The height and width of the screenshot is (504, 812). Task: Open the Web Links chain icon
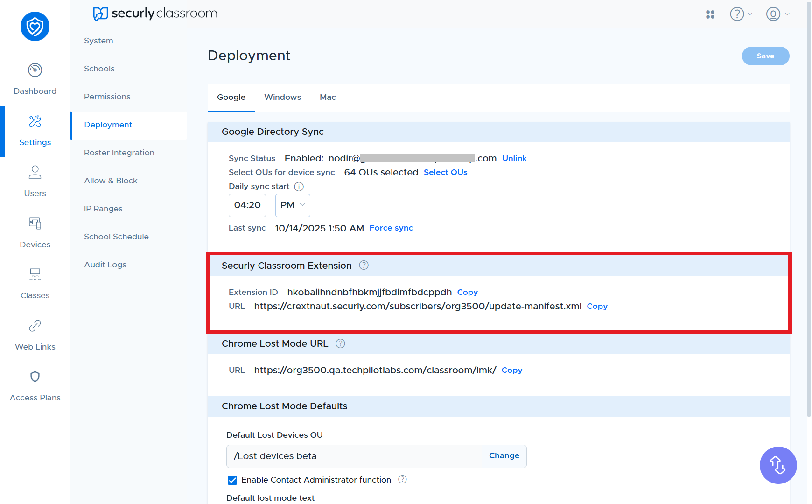click(35, 326)
